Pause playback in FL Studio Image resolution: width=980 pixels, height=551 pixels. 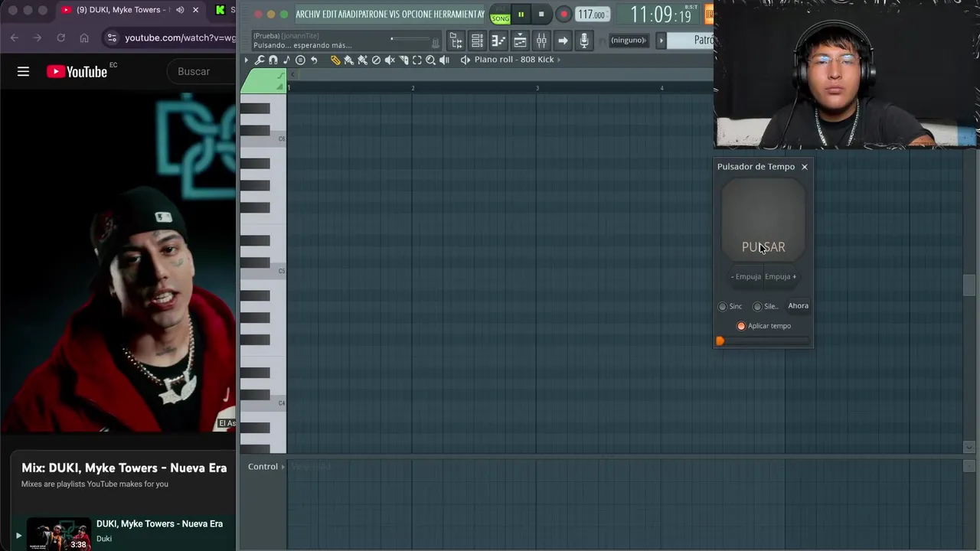(521, 15)
